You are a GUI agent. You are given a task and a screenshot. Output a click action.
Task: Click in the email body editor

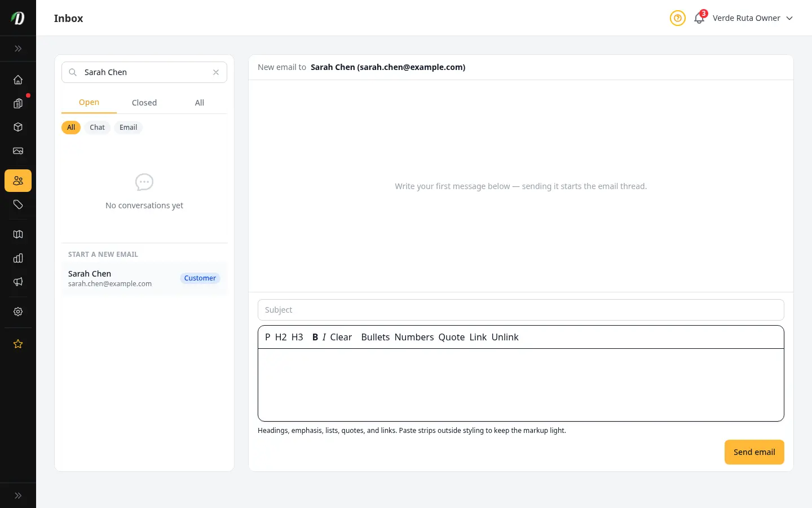coord(521,384)
